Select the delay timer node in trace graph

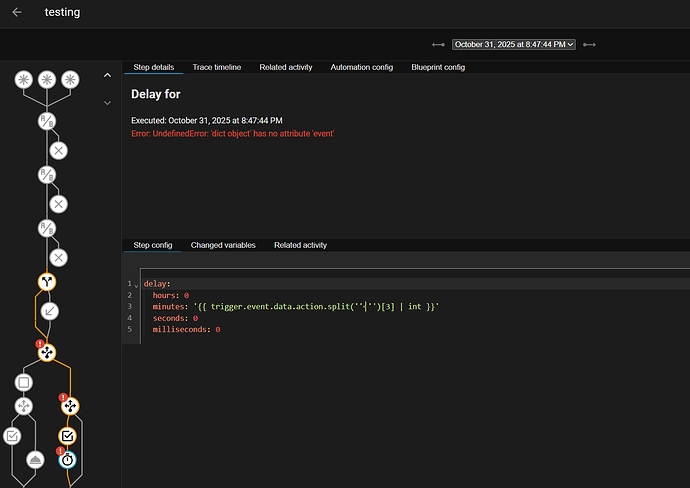coord(67,460)
